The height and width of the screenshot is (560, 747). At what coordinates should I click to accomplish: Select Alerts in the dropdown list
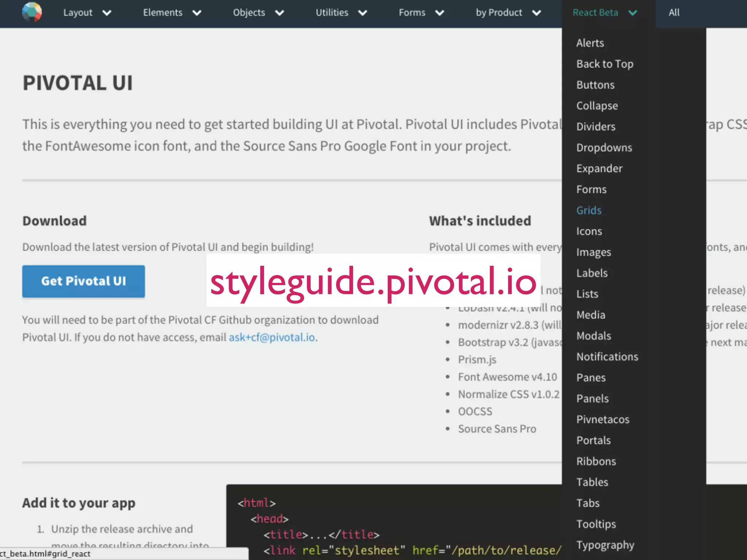[x=590, y=43]
